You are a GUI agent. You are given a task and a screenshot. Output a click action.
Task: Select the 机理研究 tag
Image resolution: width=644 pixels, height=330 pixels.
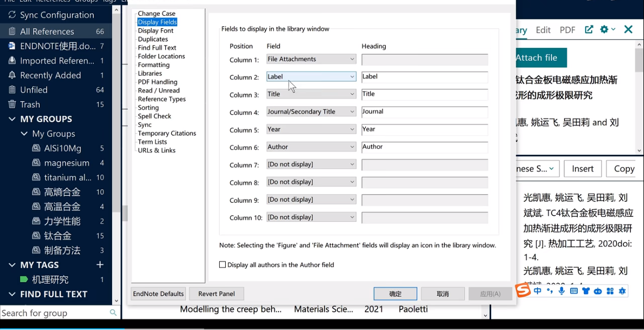point(50,280)
